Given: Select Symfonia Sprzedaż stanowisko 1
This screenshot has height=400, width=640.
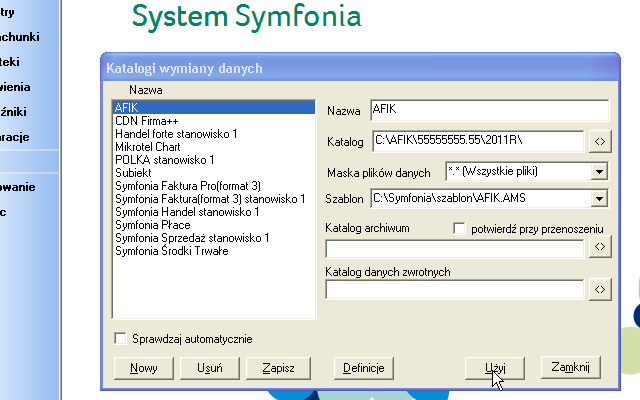Looking at the screenshot, I should pyautogui.click(x=214, y=238).
